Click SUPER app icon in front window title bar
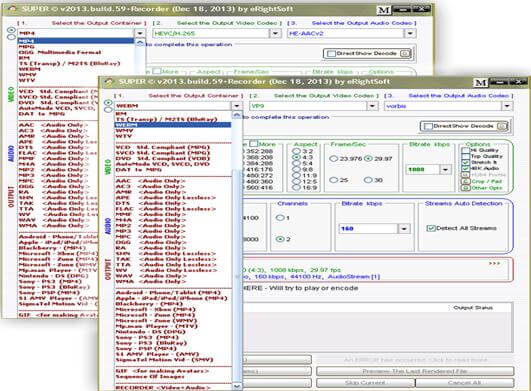 (108, 82)
